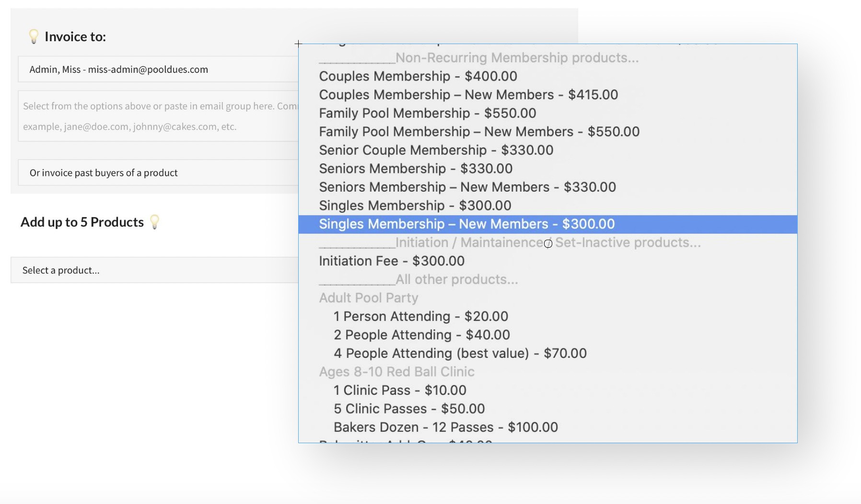Open the Admin, Miss recipient dropdown
This screenshot has width=861, height=504.
click(158, 69)
